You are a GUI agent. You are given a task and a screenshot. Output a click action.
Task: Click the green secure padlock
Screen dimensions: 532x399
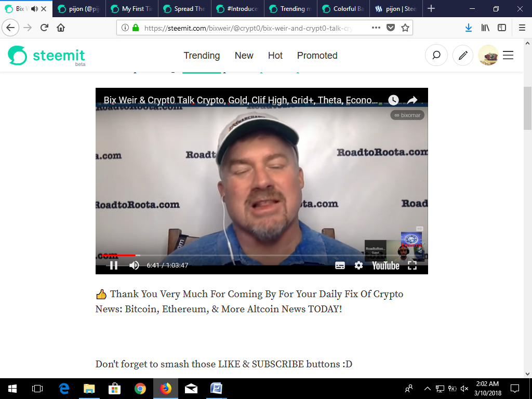click(136, 28)
